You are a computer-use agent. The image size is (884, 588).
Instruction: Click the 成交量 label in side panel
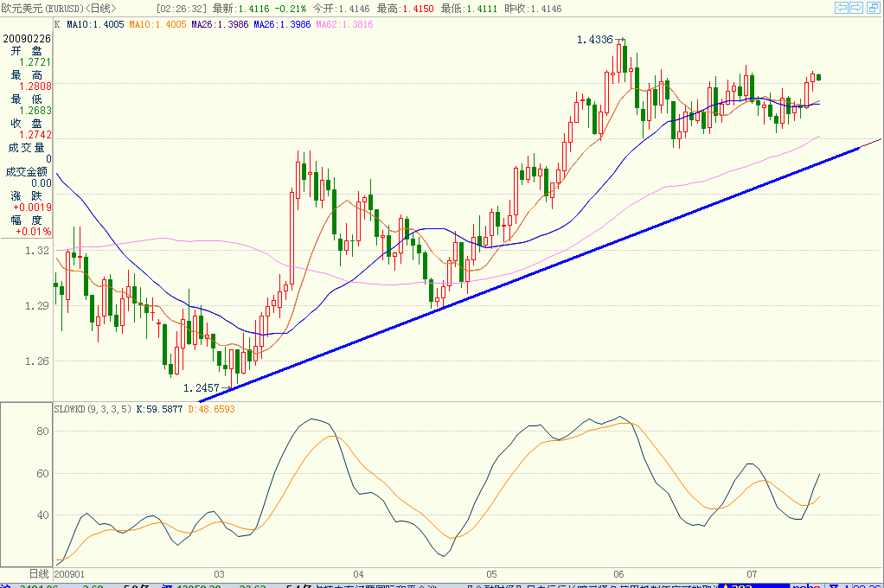coord(26,148)
